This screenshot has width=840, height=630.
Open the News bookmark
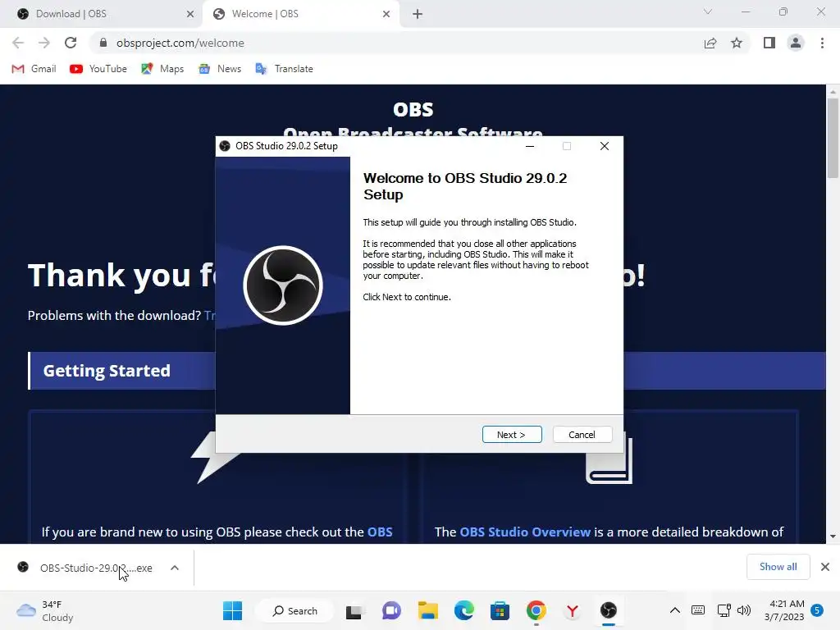coord(220,69)
